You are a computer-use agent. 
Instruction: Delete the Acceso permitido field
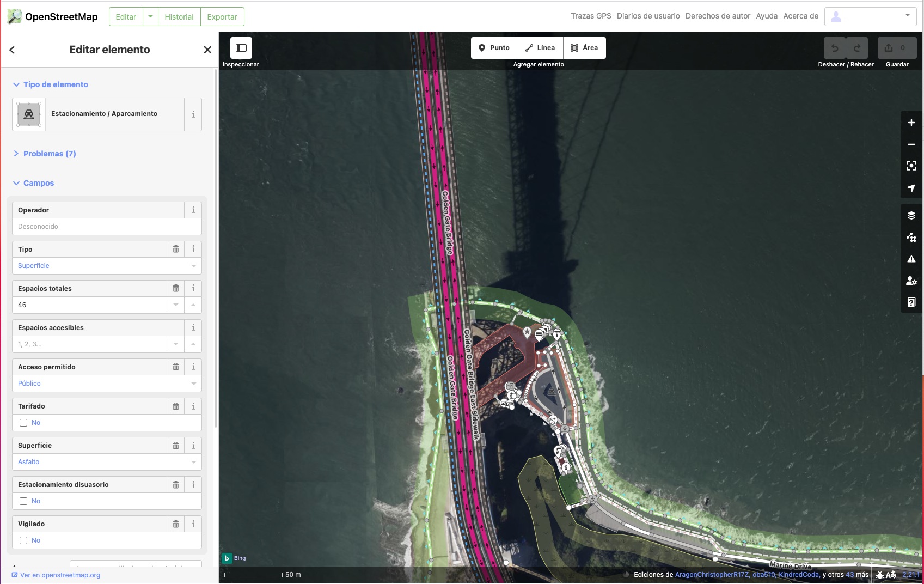point(176,367)
